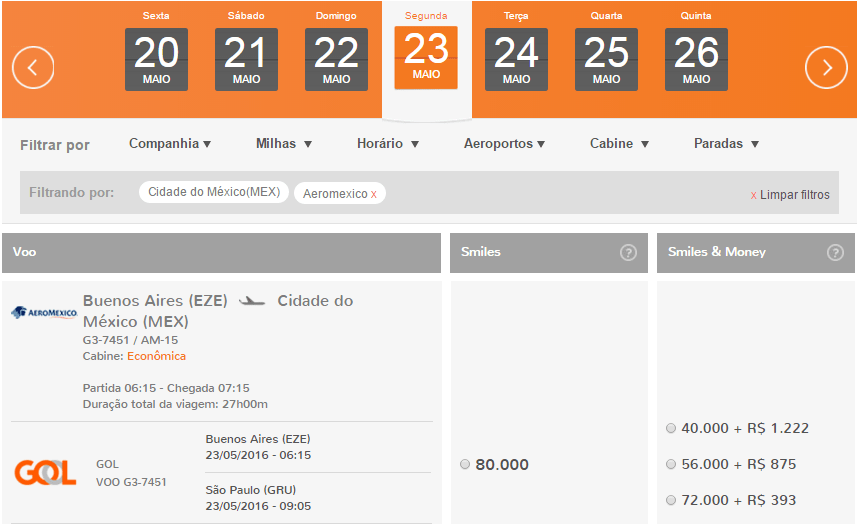
Task: Select the Terça 24 Maio date tab
Action: [516, 52]
